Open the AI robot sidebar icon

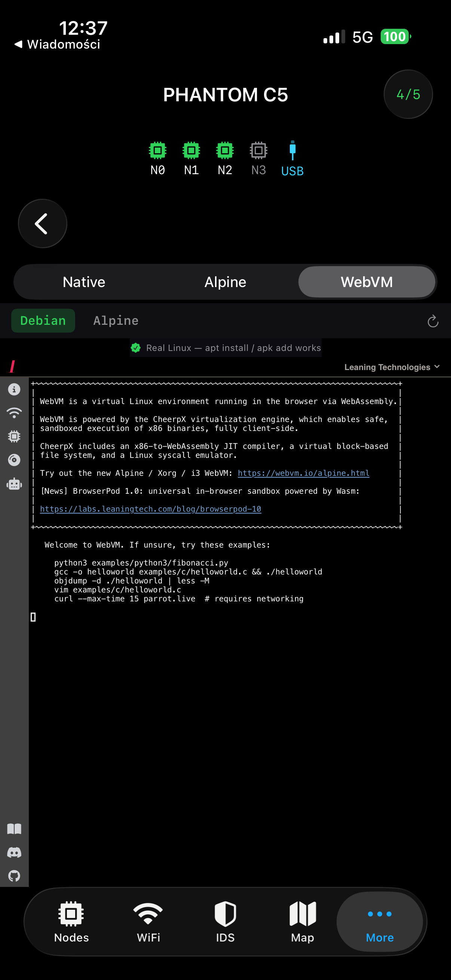(x=14, y=484)
